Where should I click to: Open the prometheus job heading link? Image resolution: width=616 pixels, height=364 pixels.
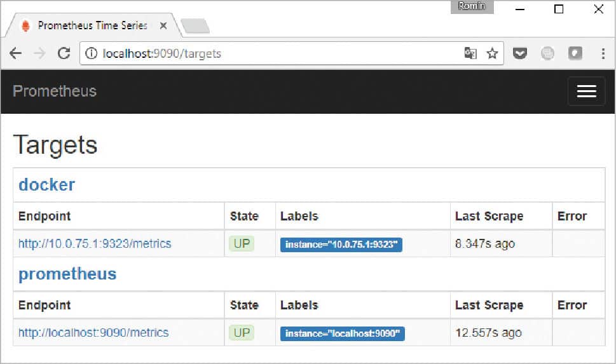point(67,274)
